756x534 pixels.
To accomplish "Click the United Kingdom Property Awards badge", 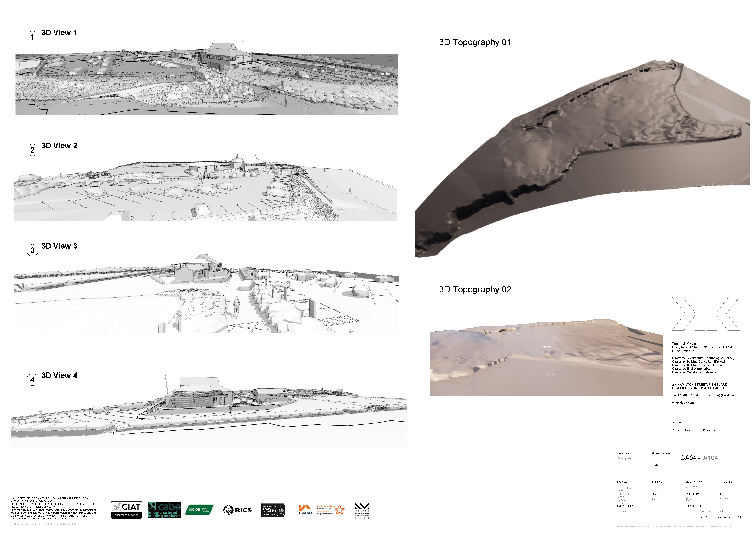I will pos(273,510).
